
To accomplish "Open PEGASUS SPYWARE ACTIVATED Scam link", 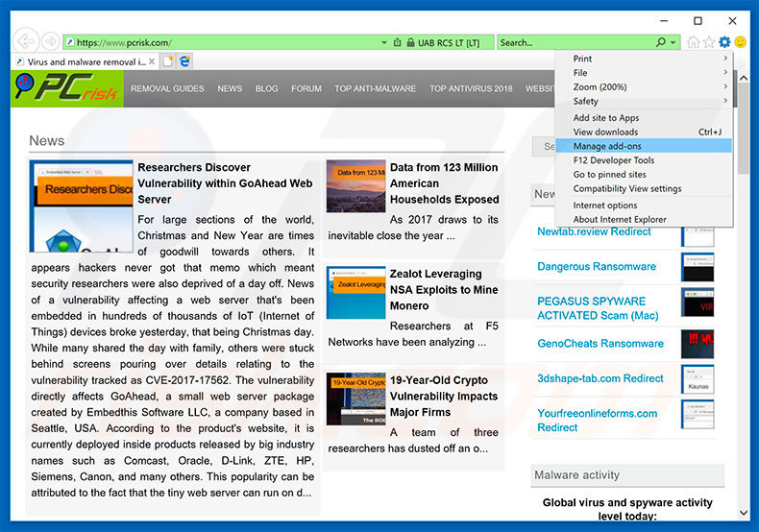I will pyautogui.click(x=598, y=308).
